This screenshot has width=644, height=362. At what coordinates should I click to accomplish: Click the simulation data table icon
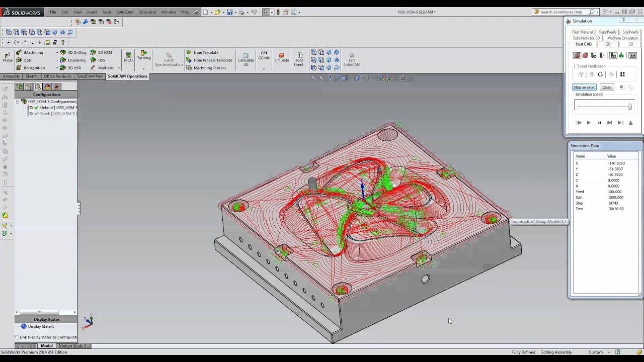click(633, 55)
